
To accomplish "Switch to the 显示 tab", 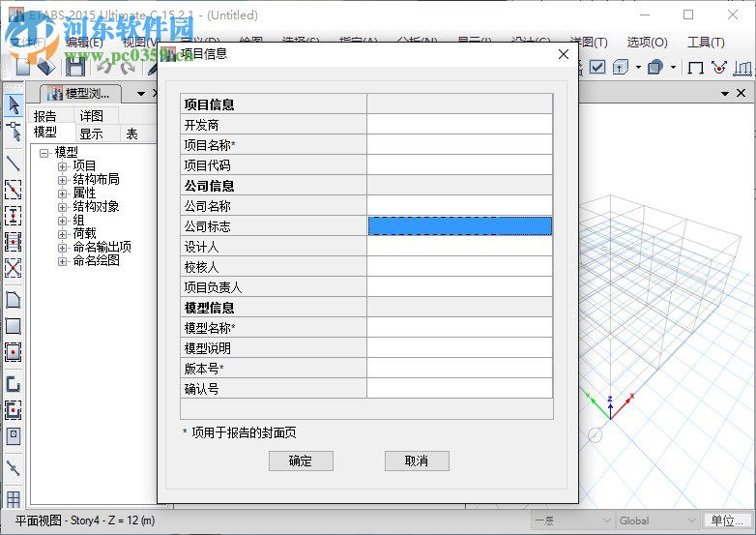I will (92, 134).
